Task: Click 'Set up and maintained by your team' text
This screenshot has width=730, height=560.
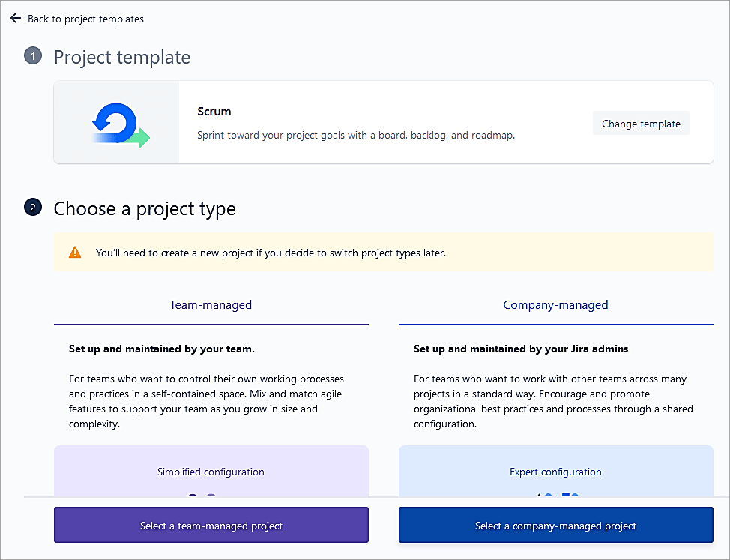Action: [x=162, y=349]
